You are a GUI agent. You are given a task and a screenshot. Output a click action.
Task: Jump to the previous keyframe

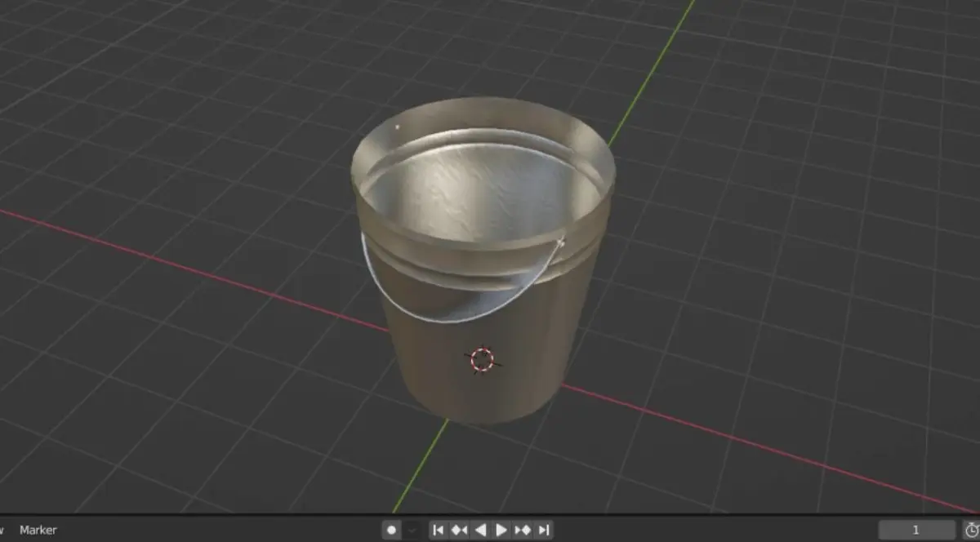[459, 530]
